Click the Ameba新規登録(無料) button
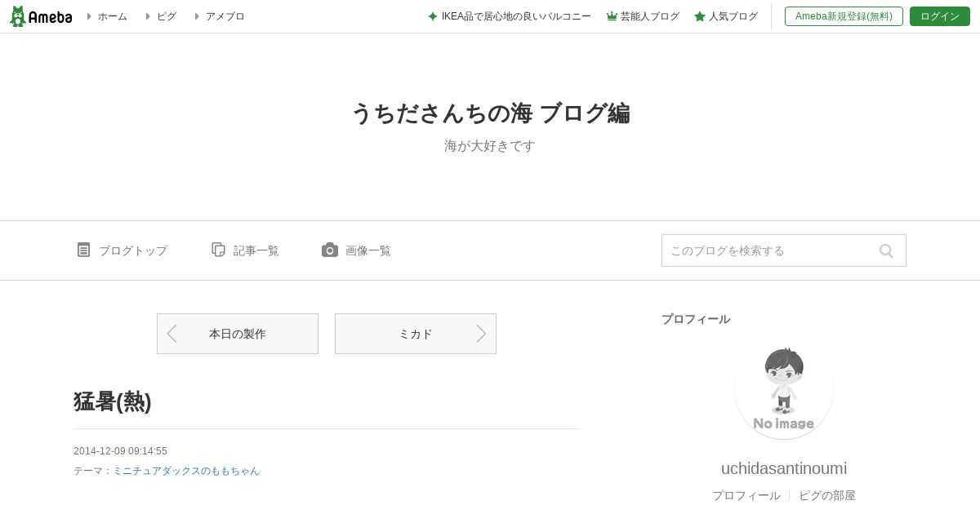The image size is (980, 514). [844, 16]
